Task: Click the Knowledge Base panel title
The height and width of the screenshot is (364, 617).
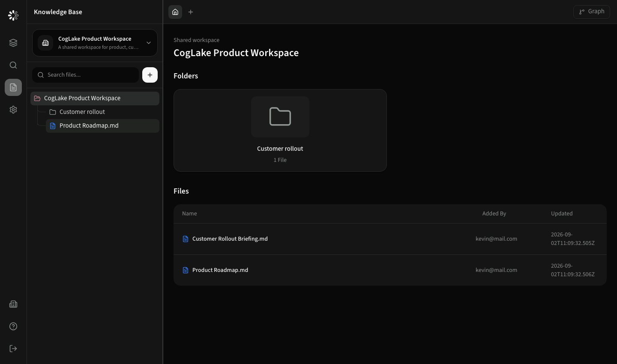Action: (58, 12)
